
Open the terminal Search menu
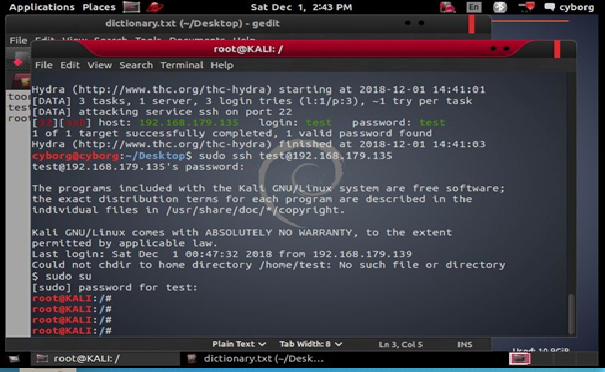point(136,65)
